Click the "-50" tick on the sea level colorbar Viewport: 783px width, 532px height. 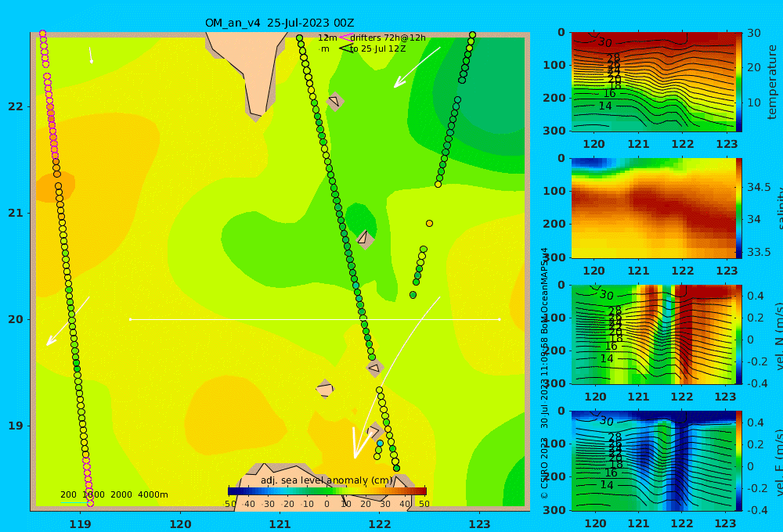click(x=229, y=504)
